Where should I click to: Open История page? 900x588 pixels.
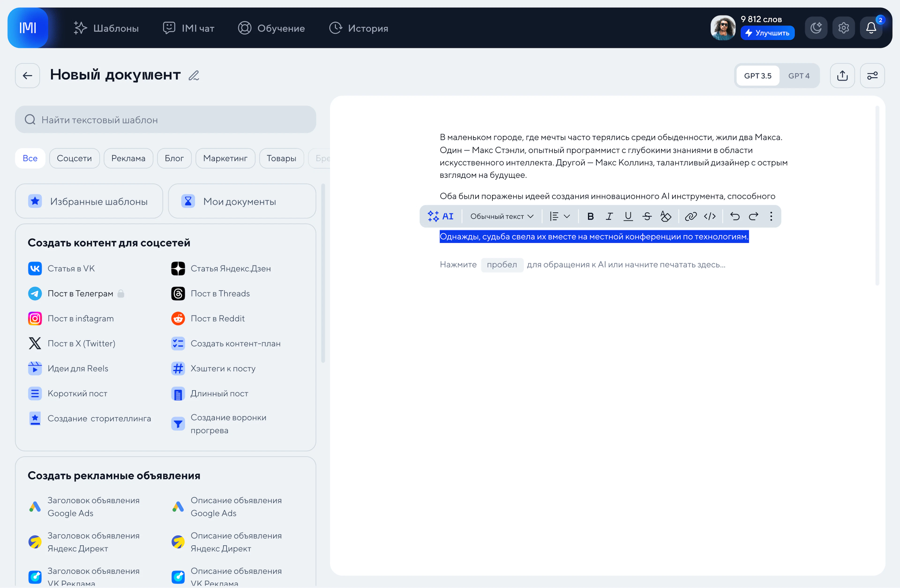(x=359, y=28)
